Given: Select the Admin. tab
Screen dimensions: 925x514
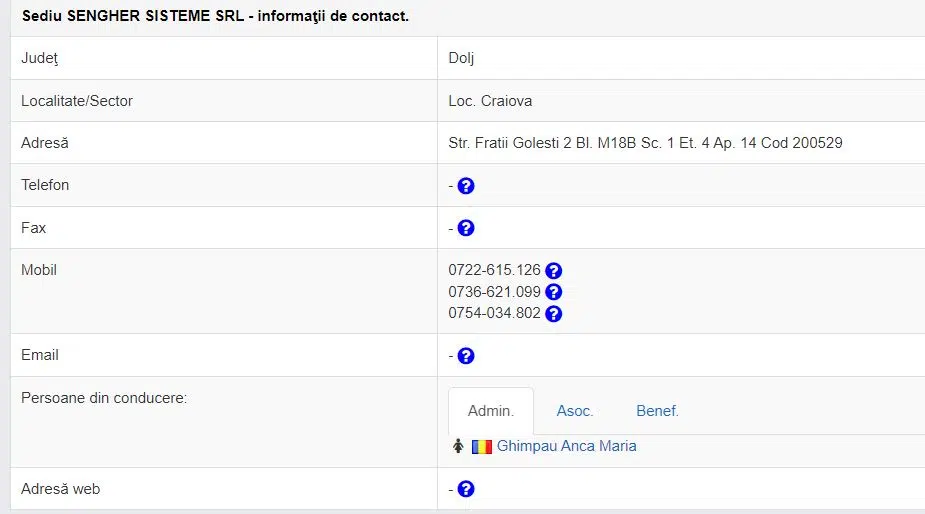Looking at the screenshot, I should 491,411.
